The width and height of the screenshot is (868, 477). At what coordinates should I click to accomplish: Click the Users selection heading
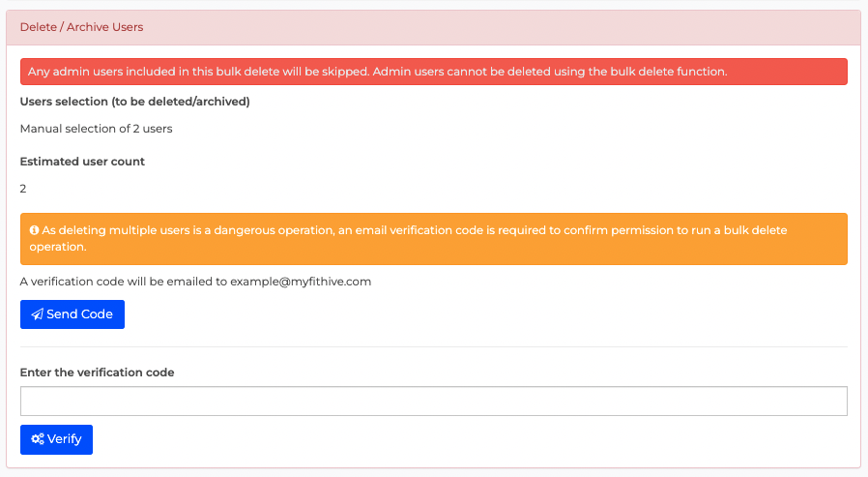pos(135,102)
